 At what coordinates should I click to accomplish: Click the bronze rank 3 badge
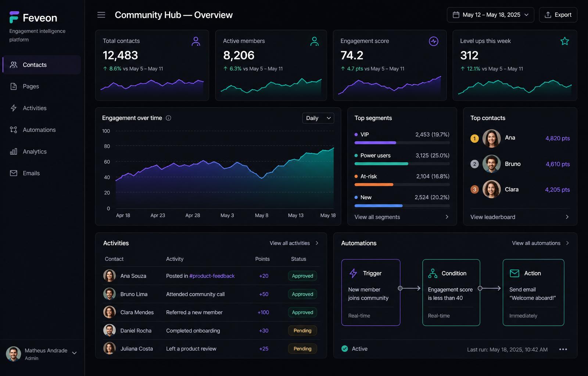click(474, 189)
